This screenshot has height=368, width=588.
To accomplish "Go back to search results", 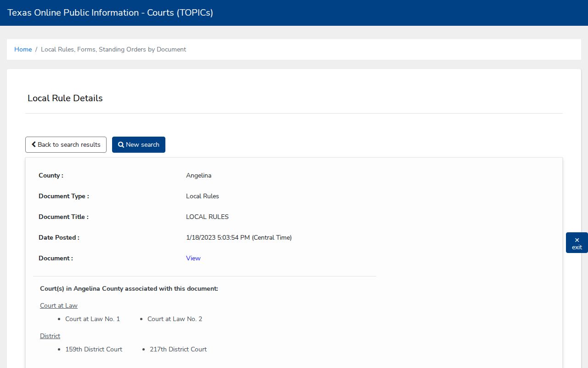I will pos(66,144).
